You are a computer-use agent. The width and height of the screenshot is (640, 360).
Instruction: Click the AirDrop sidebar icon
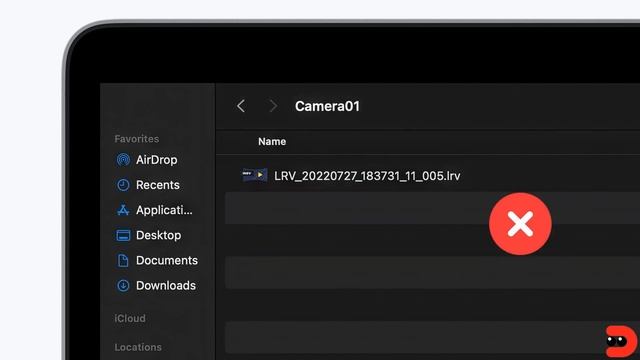pos(123,160)
